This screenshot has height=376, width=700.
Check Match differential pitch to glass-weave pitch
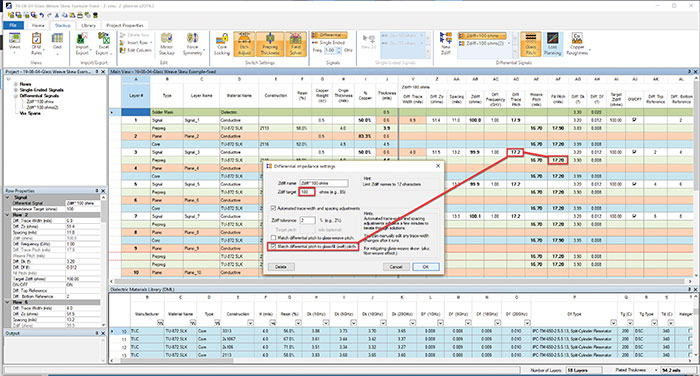[274, 238]
